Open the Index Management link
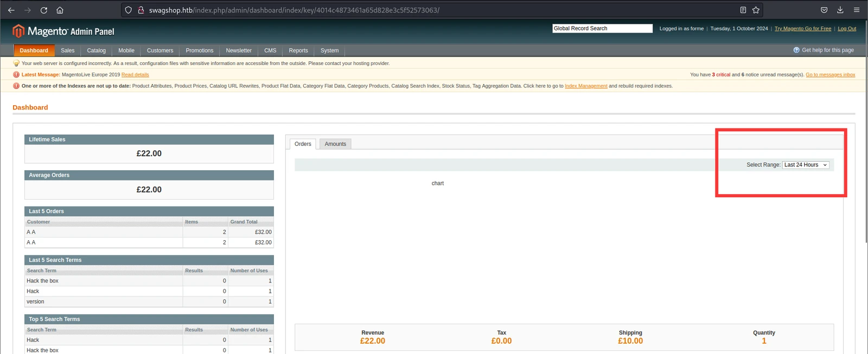The image size is (868, 354). click(586, 86)
